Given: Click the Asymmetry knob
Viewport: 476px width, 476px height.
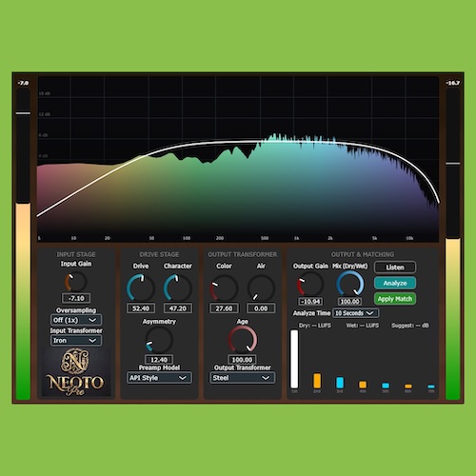Looking at the screenshot, I should tap(159, 339).
